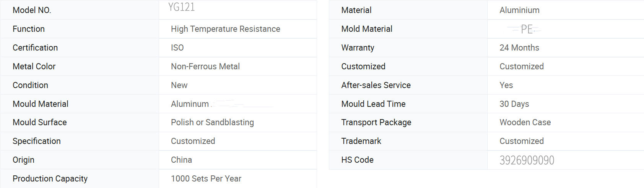Select the YG121 model number value
Image resolution: width=644 pixels, height=188 pixels.
[182, 7]
